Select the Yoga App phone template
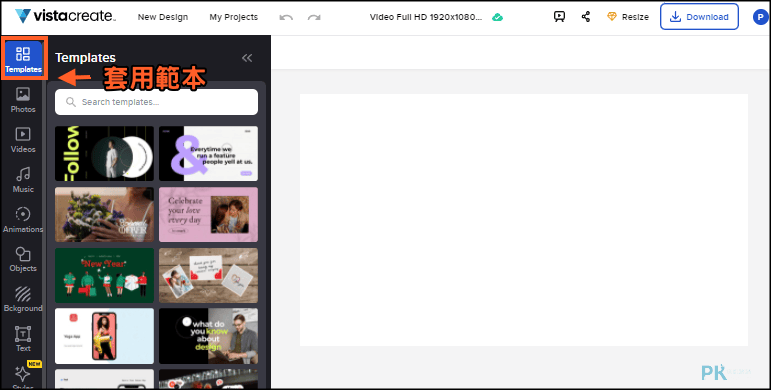Image resolution: width=771 pixels, height=390 pixels. (104, 336)
